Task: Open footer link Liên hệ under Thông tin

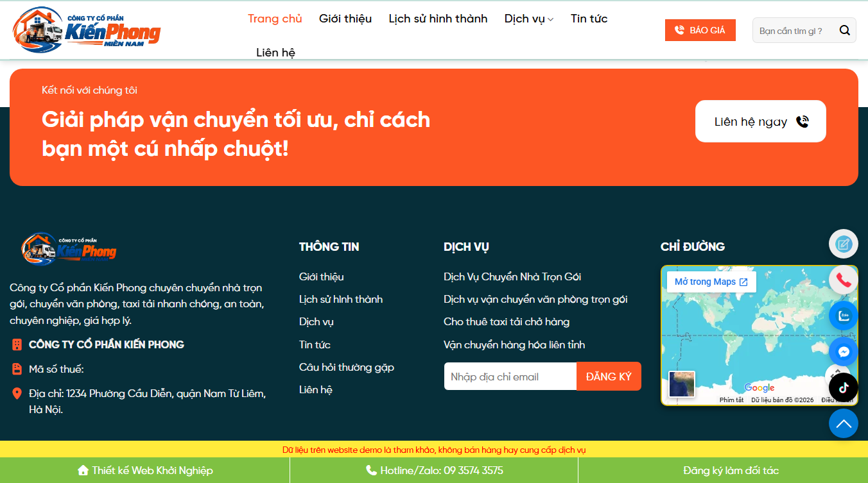Action: click(x=316, y=390)
